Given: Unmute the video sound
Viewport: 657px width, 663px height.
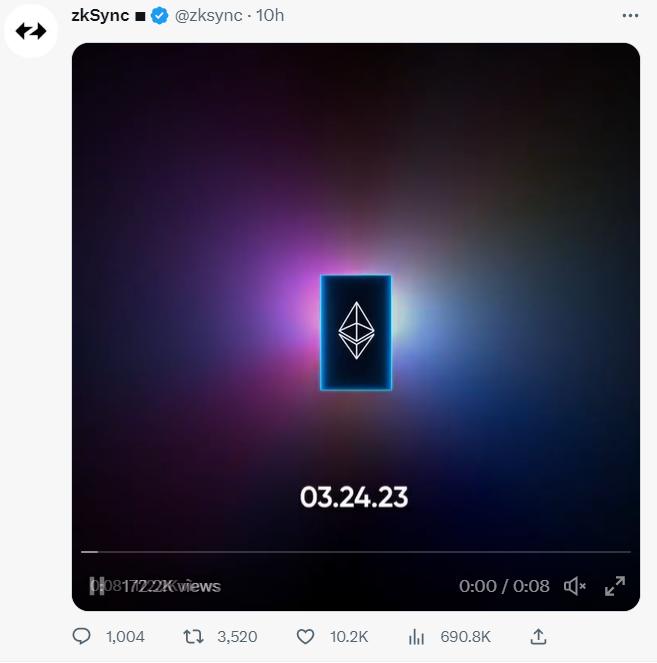Looking at the screenshot, I should click(x=575, y=586).
